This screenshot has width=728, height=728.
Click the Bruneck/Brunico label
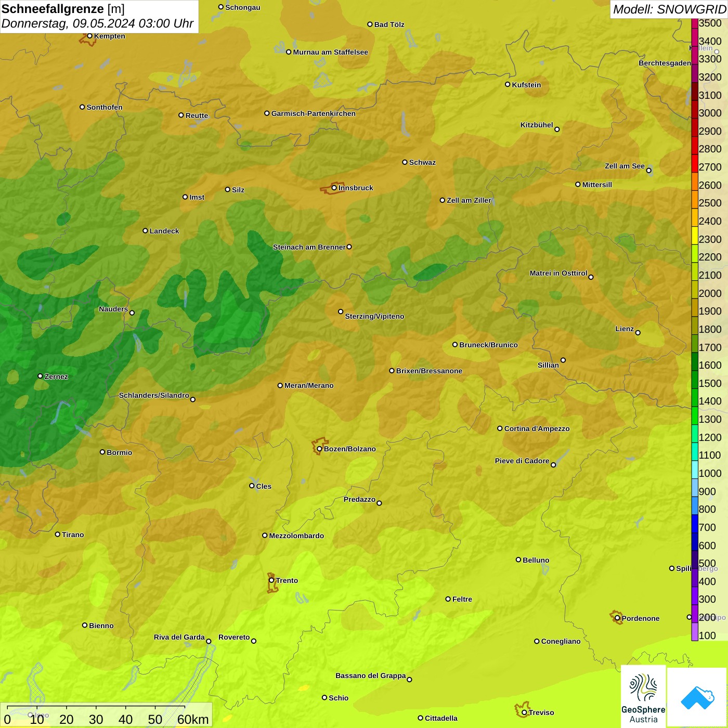point(488,345)
